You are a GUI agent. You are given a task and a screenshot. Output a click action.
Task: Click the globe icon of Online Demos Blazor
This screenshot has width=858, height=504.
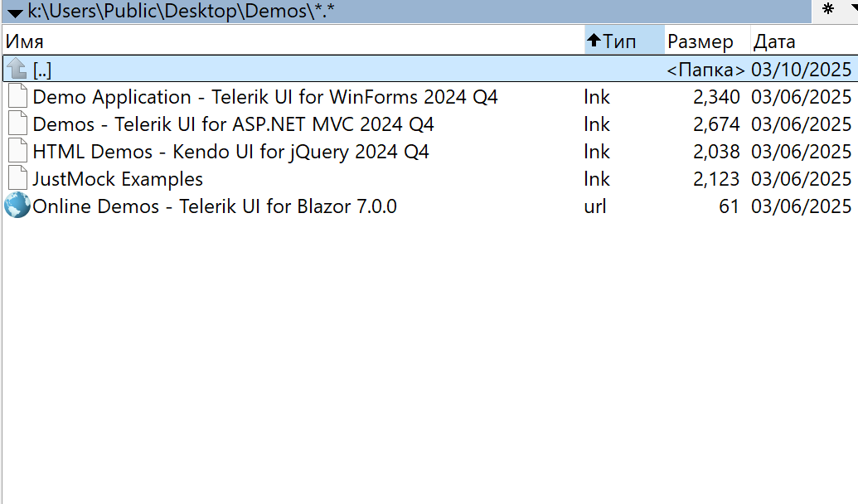pos(17,206)
